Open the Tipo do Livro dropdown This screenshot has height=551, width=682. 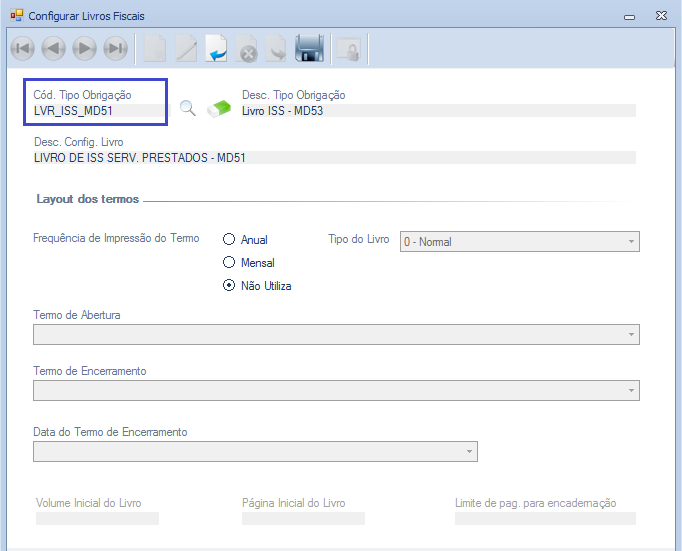pyautogui.click(x=520, y=241)
